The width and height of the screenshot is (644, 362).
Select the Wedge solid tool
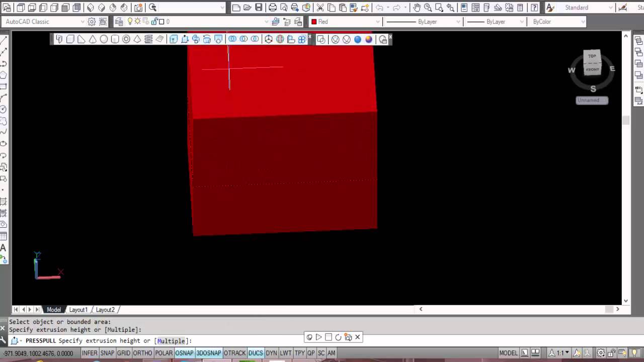click(x=82, y=39)
